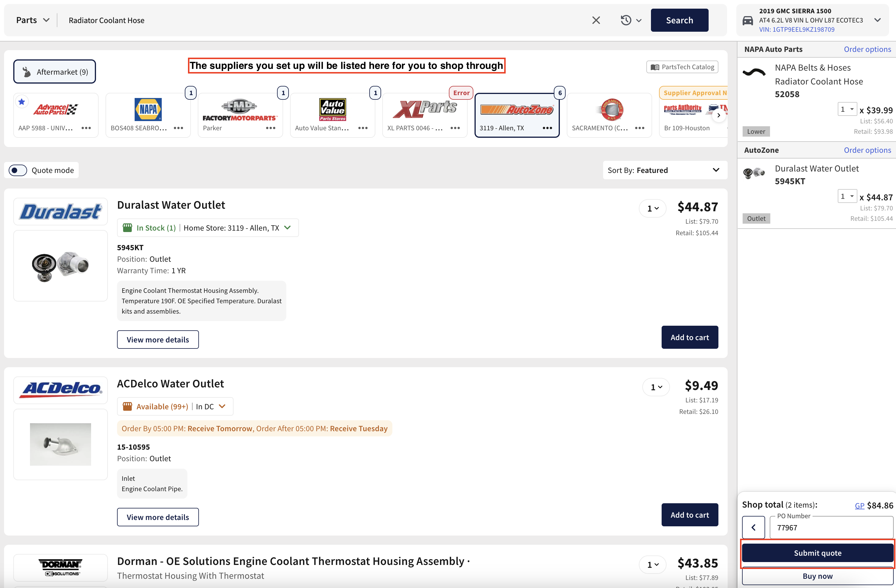
Task: Select the Factory Motor Parts logo
Action: click(x=240, y=110)
